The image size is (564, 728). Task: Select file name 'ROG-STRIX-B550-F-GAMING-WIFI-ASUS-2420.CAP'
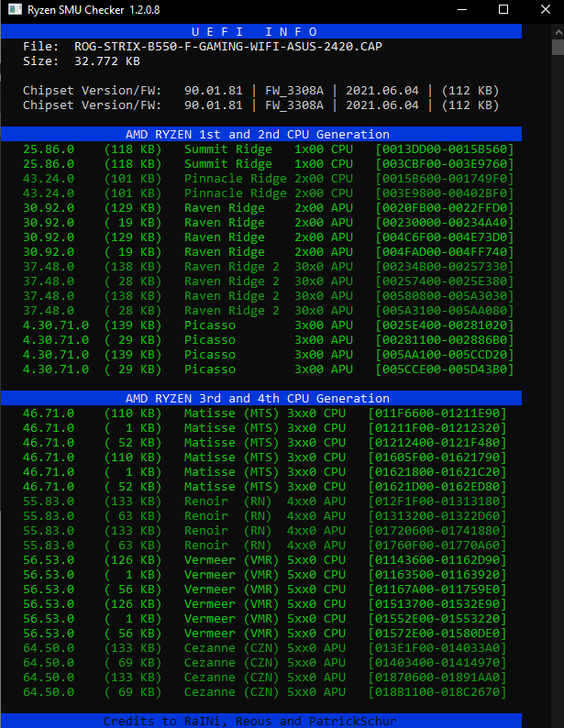click(x=228, y=47)
